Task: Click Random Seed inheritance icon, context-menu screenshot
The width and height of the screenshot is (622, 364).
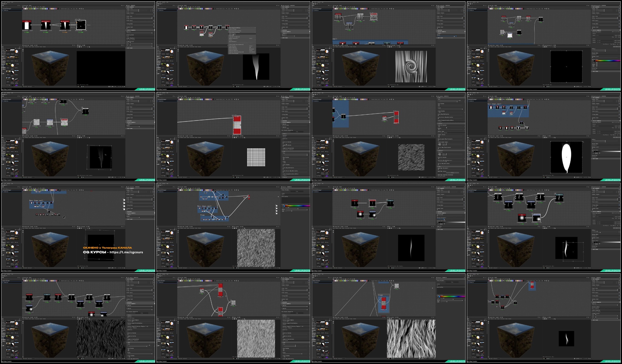Action: click(309, 27)
